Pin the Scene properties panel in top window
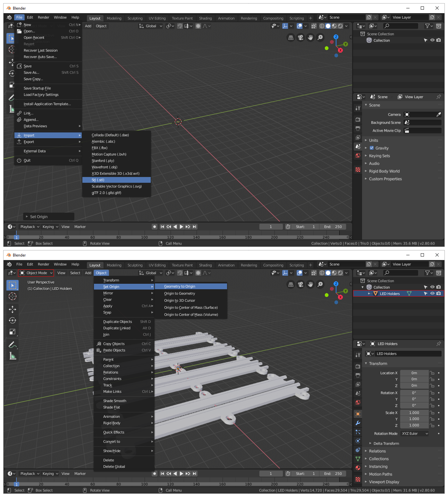Viewport: 448px width, 497px height. 439,97
